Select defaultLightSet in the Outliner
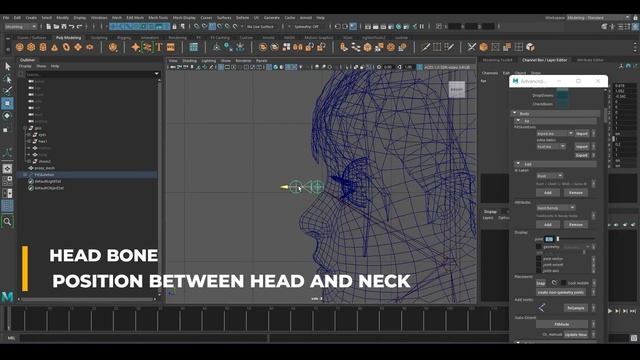 [48, 181]
